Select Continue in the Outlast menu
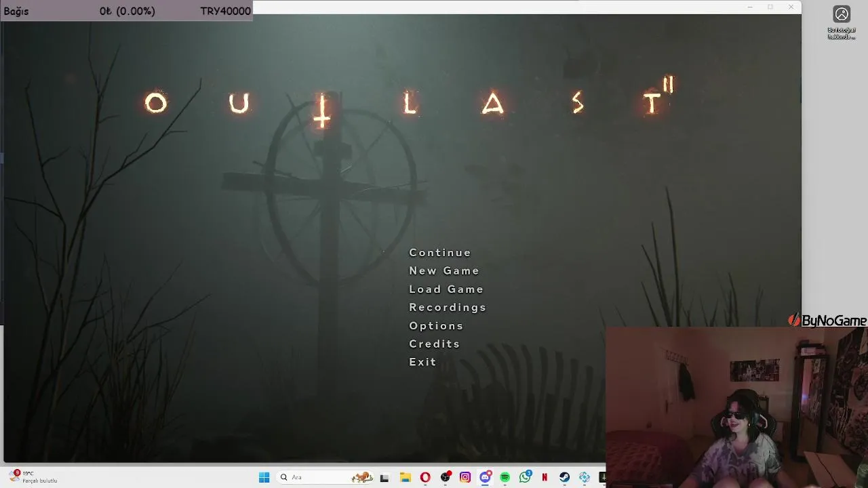868x488 pixels. 440,253
